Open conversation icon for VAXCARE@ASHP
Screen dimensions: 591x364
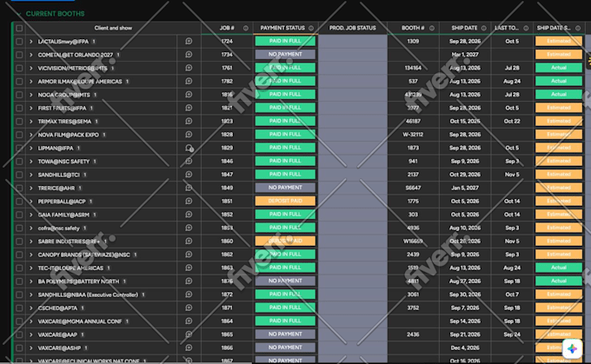(x=189, y=347)
